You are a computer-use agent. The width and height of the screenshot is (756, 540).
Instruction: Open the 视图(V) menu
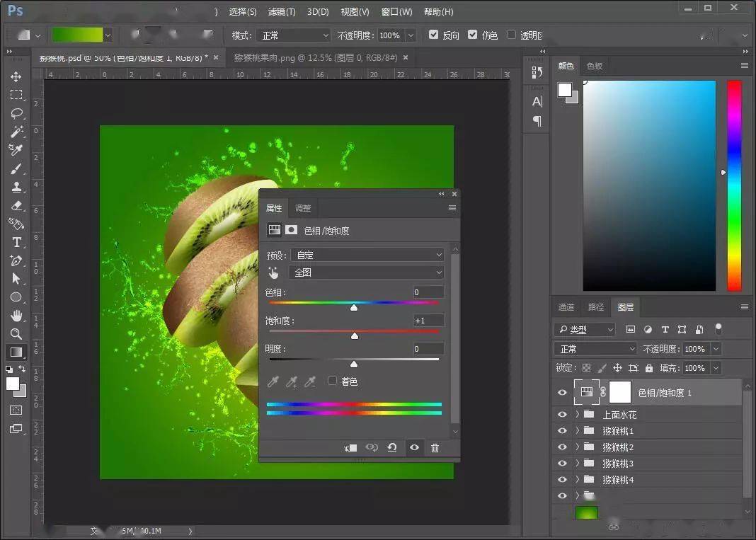click(355, 12)
